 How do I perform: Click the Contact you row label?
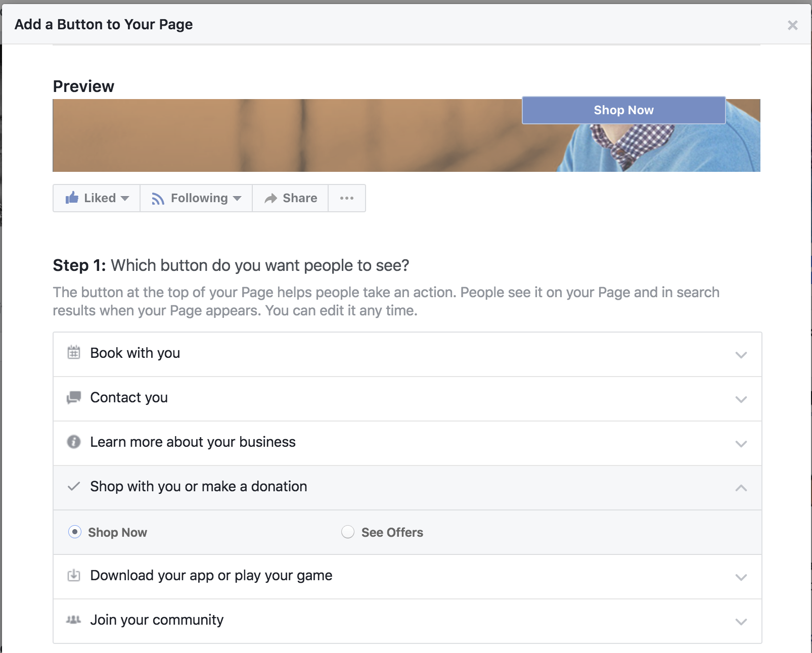click(129, 397)
